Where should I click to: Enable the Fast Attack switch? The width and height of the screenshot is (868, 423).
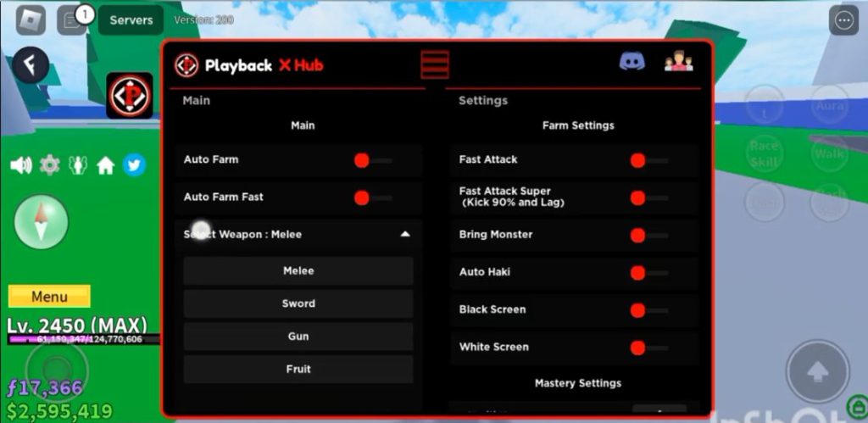(x=649, y=160)
